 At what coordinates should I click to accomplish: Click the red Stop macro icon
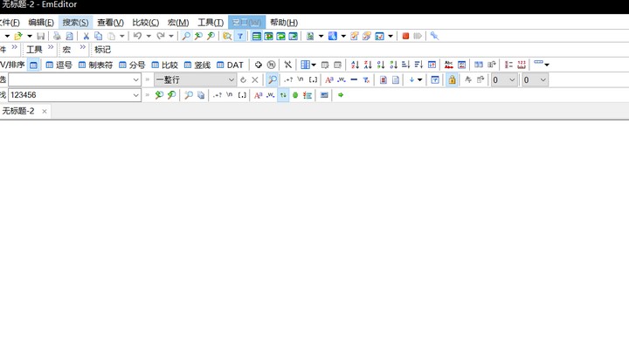405,36
